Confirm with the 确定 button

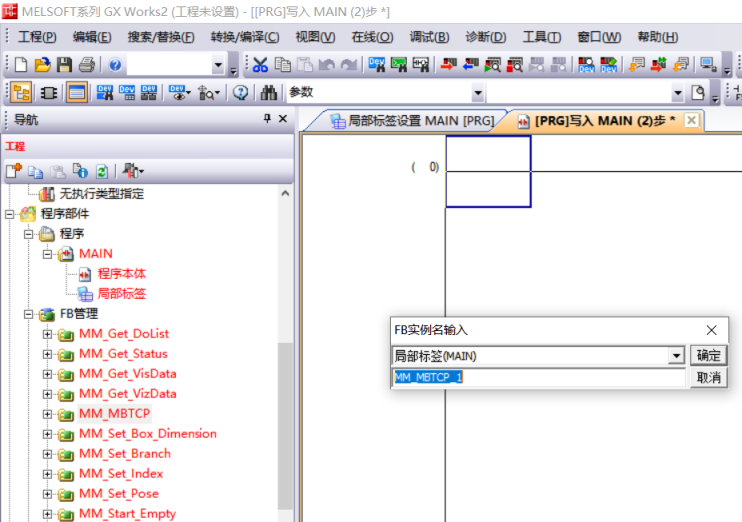pos(708,355)
